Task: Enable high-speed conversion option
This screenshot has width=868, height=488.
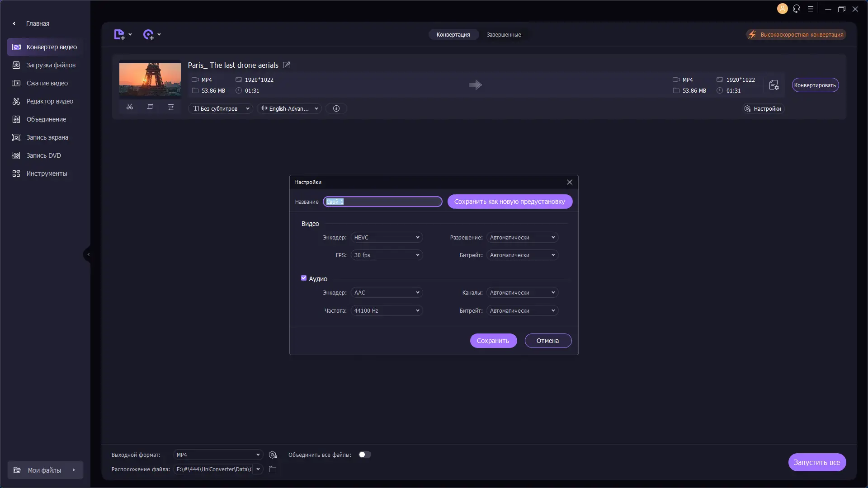Action: [x=796, y=35]
